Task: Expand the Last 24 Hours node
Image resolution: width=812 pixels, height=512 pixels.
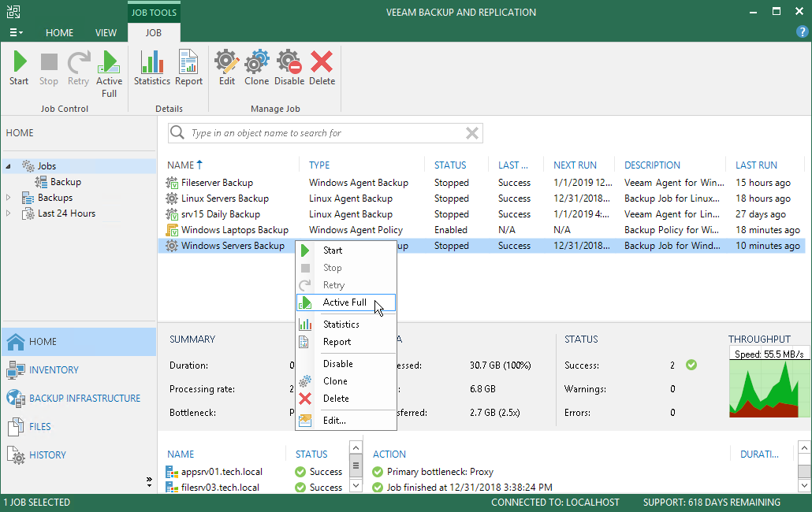Action: (9, 213)
